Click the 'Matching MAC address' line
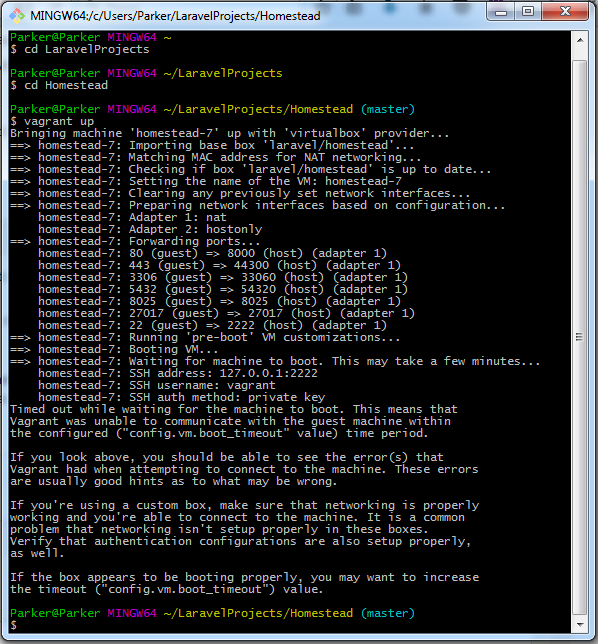The image size is (598, 644). pos(216,157)
